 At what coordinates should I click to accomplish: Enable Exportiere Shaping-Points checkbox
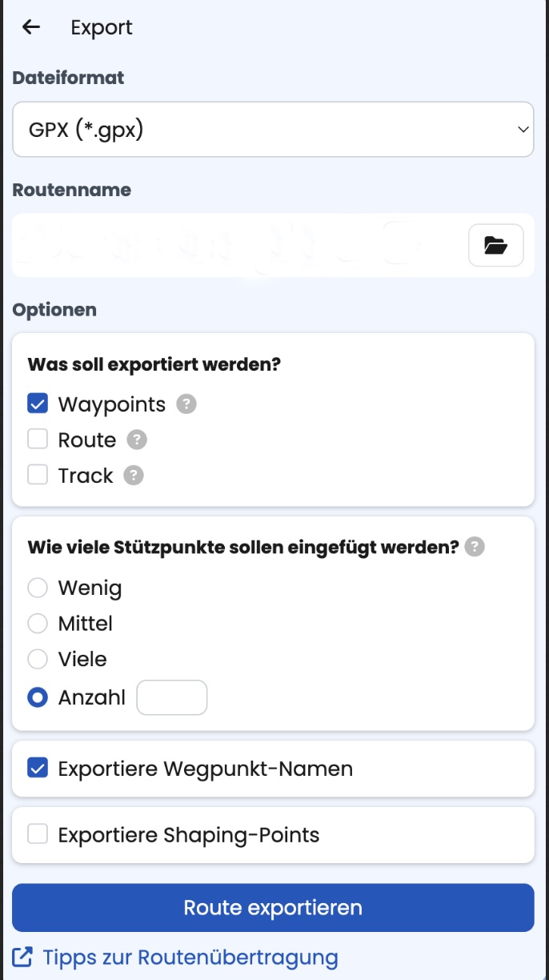pos(38,834)
